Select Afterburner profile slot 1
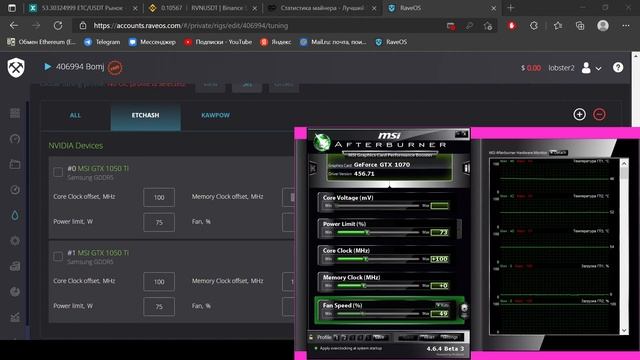This screenshot has height=360, width=640. click(336, 337)
